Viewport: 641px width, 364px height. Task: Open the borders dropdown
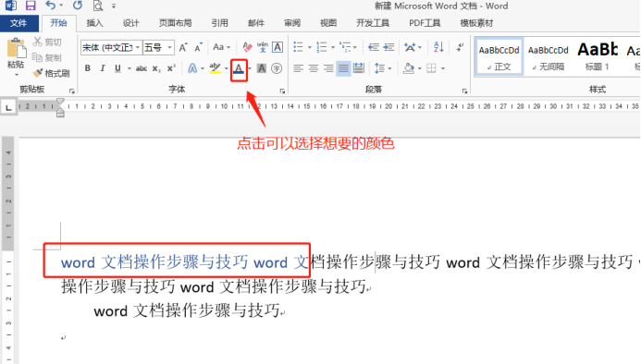click(435, 68)
